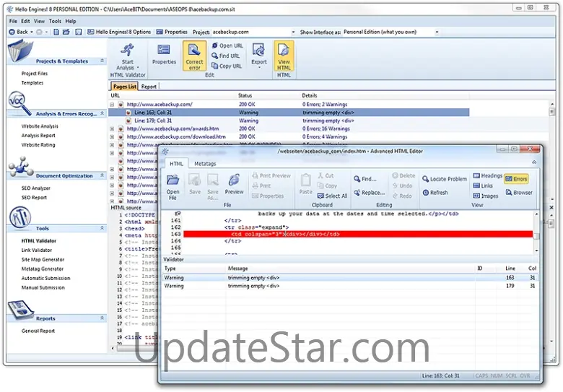Collapse the Projects & Templates section
The image size is (563, 392).
coord(102,61)
